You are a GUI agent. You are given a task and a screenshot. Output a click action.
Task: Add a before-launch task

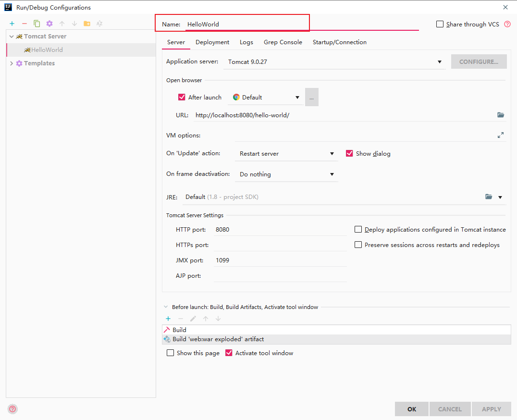pos(168,319)
